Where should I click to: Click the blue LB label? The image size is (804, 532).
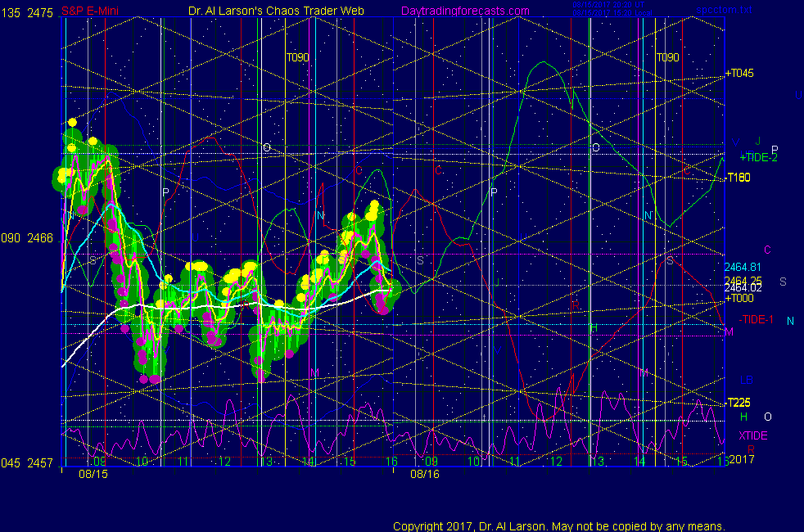746,381
